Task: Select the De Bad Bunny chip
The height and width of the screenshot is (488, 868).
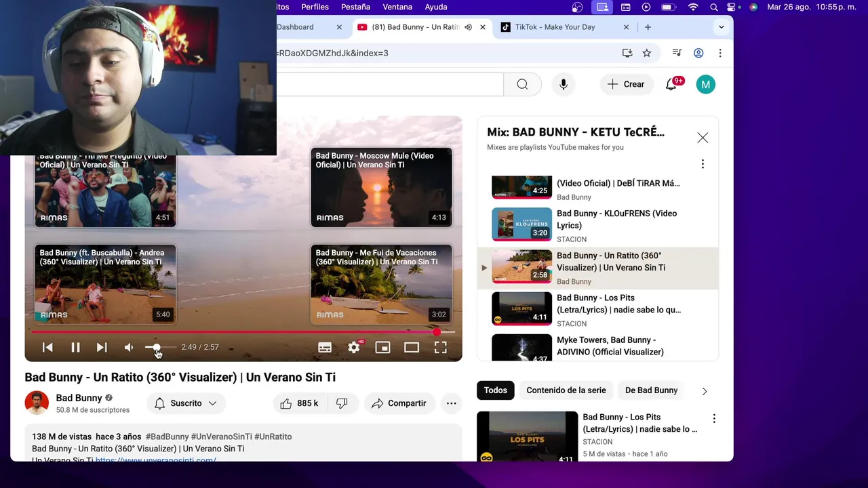Action: coord(651,390)
